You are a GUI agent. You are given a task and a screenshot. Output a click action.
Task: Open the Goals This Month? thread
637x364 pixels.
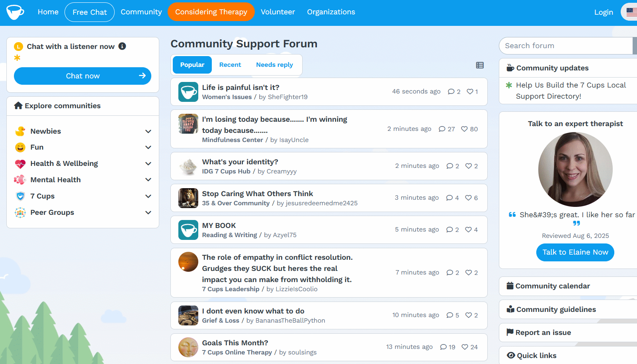(x=235, y=343)
